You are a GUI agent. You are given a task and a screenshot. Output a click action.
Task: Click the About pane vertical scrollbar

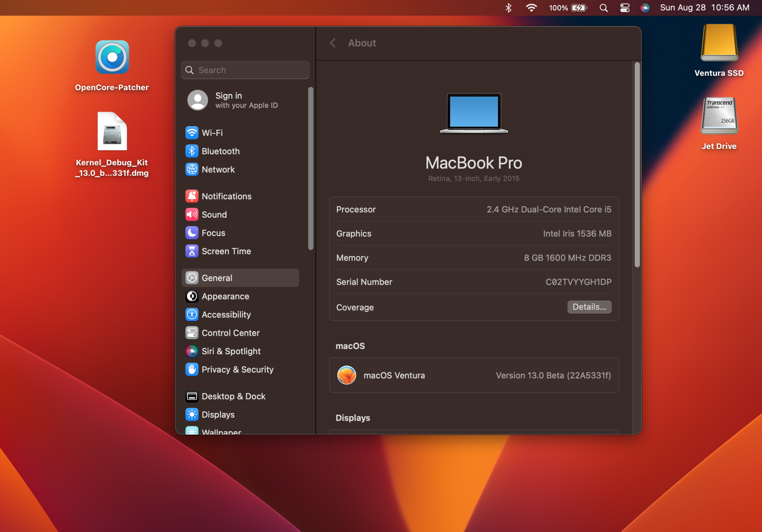[637, 165]
